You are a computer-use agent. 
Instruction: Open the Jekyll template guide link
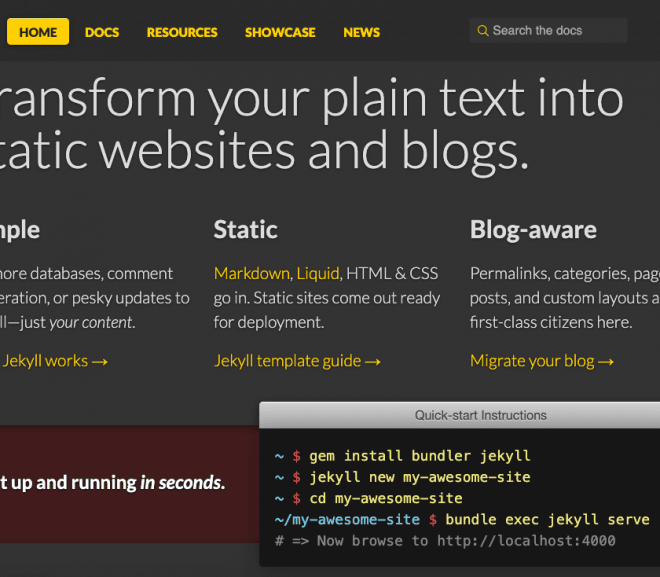pyautogui.click(x=297, y=361)
